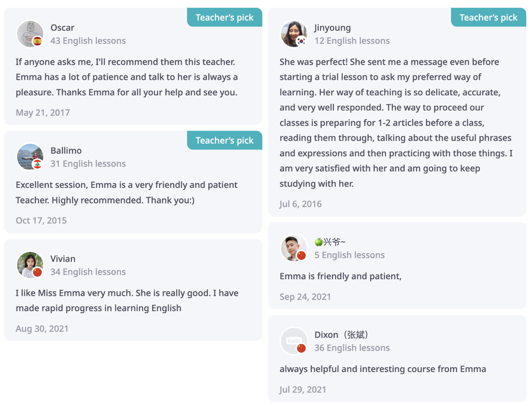This screenshot has width=532, height=406.
Task: Click the date May 21, 2017 on Oscar's review
Action: 43,112
